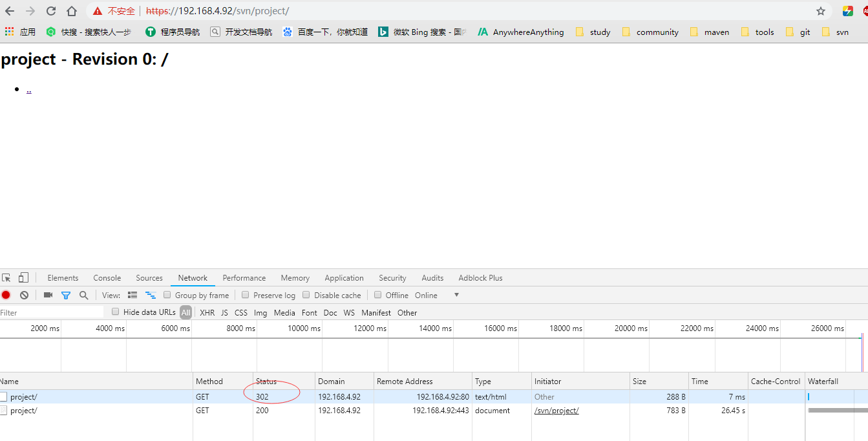Clear the network log icon
The height and width of the screenshot is (441, 868).
click(24, 295)
